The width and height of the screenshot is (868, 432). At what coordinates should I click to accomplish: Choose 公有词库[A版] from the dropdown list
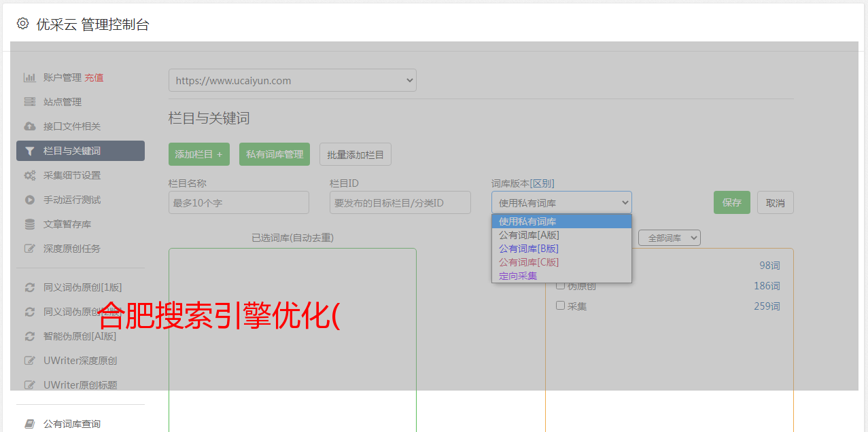pos(529,235)
